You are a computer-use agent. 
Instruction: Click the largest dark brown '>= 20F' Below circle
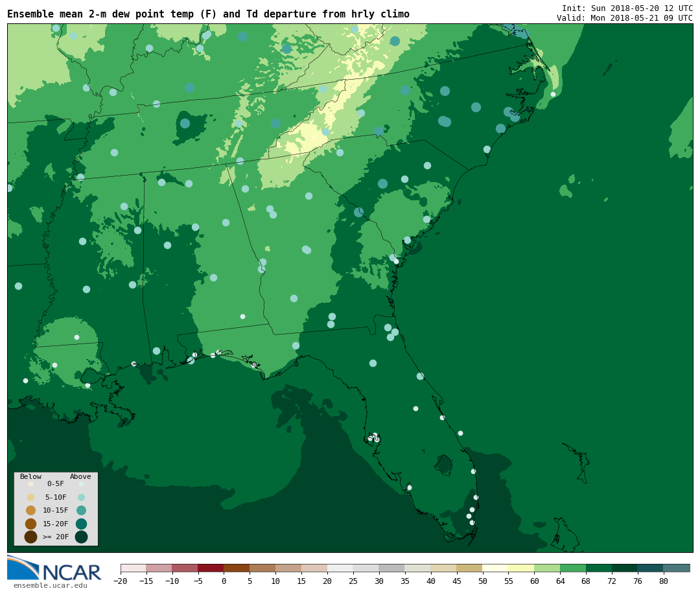[x=30, y=537]
